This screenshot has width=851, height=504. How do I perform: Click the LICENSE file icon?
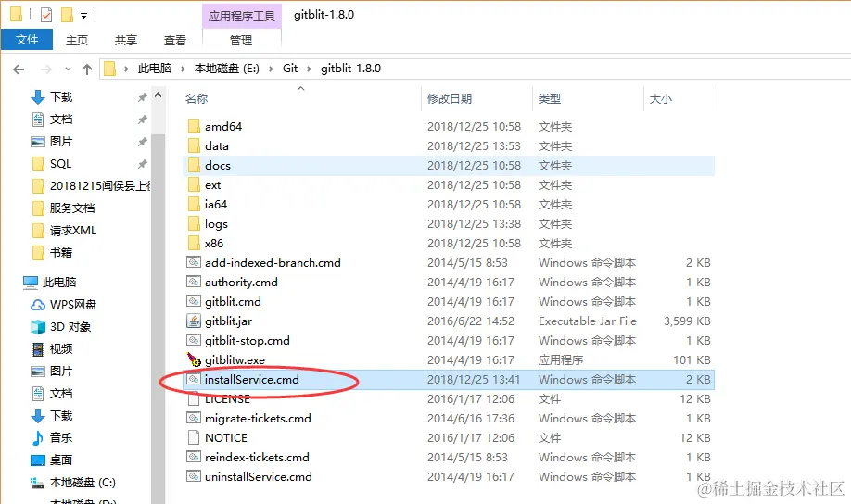(194, 399)
